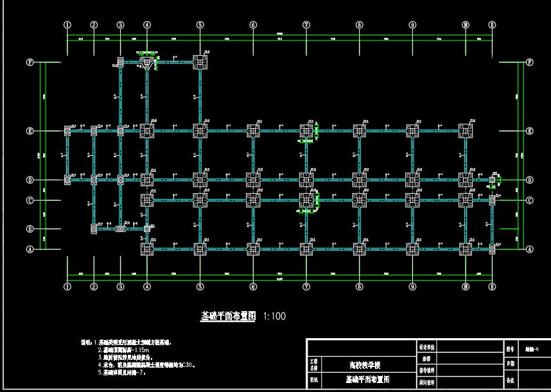
Task: Click note 2 mentioning -1.15m elevation
Action: 124,350
